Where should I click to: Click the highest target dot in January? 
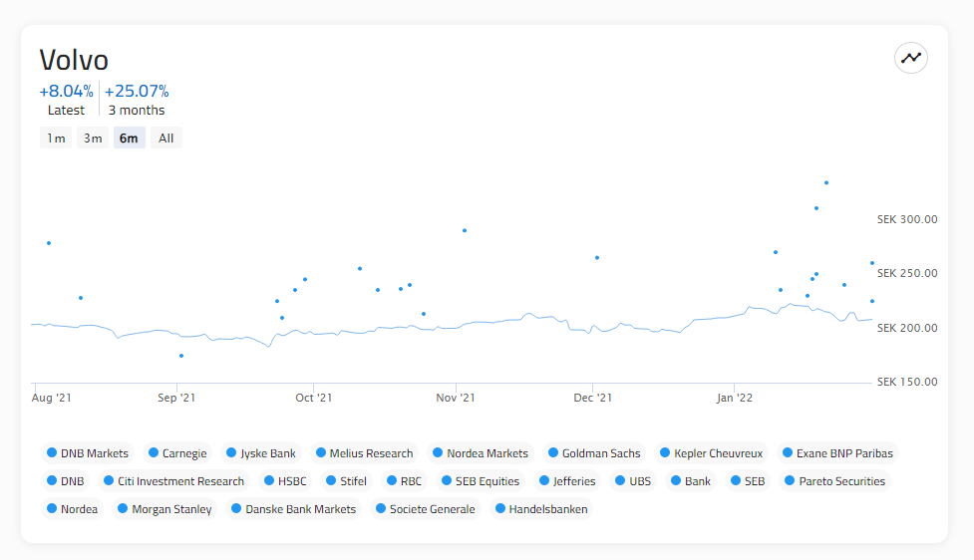(x=826, y=182)
